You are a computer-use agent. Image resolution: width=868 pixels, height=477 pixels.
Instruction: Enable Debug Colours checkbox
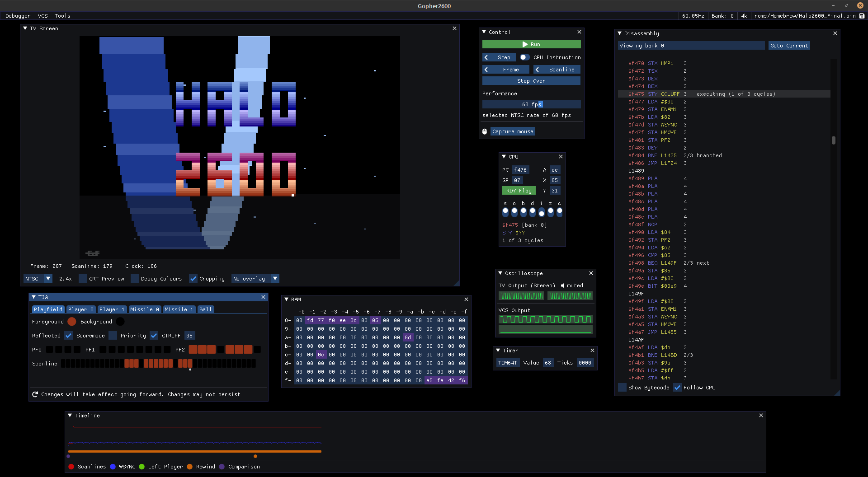coord(135,279)
